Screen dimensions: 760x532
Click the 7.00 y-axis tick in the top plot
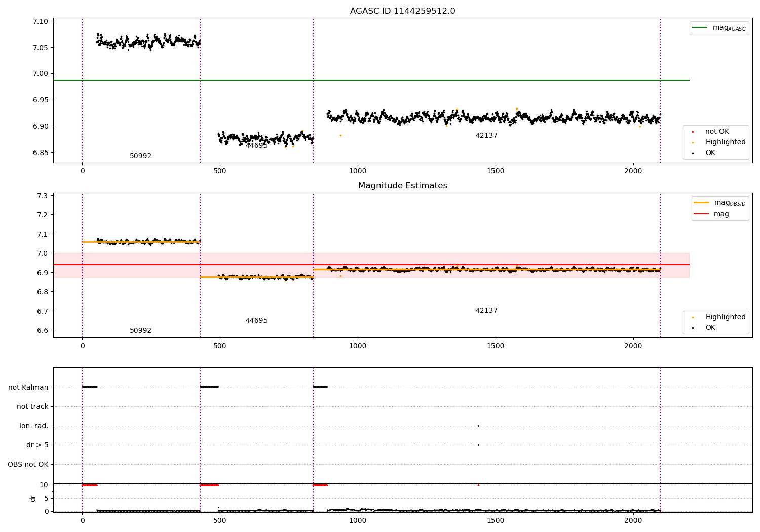(41, 74)
